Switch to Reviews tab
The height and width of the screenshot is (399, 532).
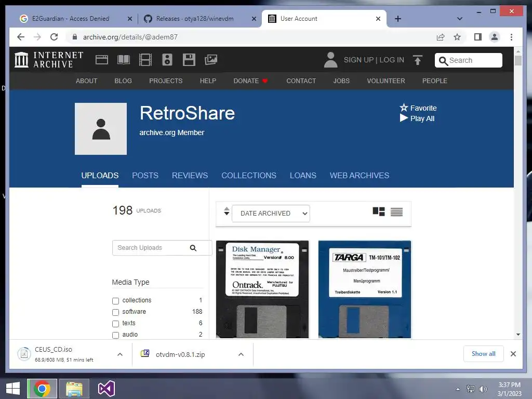[190, 176]
